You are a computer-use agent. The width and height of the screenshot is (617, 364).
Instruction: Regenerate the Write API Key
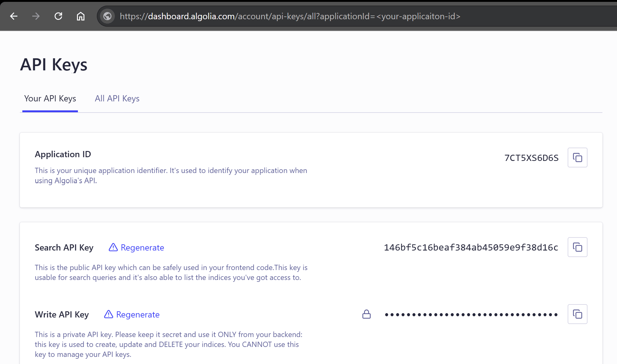pos(138,314)
